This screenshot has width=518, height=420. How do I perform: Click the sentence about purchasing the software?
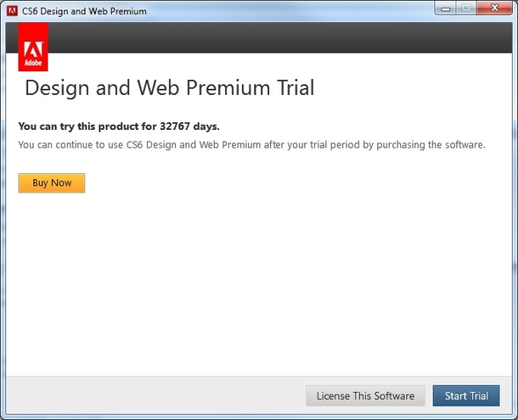[x=251, y=145]
